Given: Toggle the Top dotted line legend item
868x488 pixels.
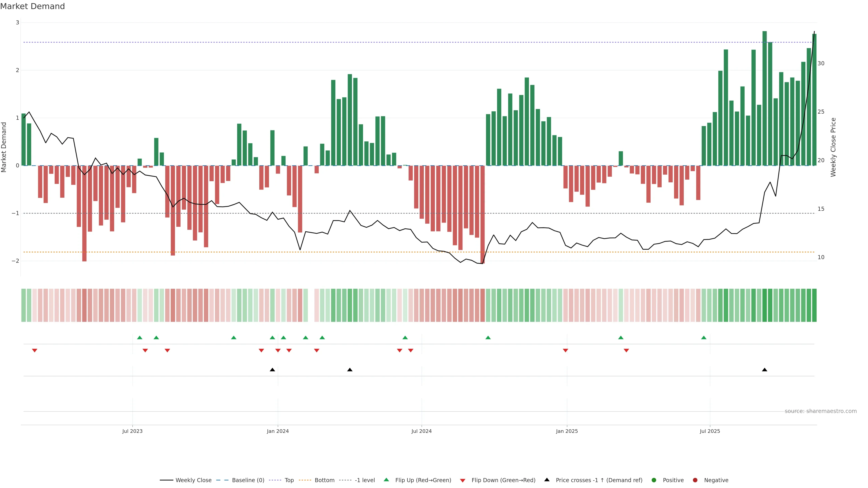Looking at the screenshot, I should point(289,480).
